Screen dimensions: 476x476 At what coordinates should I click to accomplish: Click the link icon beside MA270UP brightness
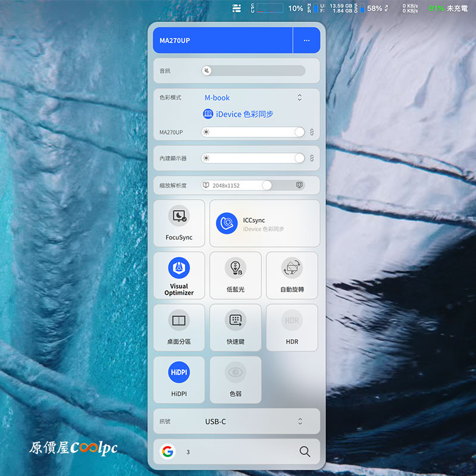click(x=311, y=132)
